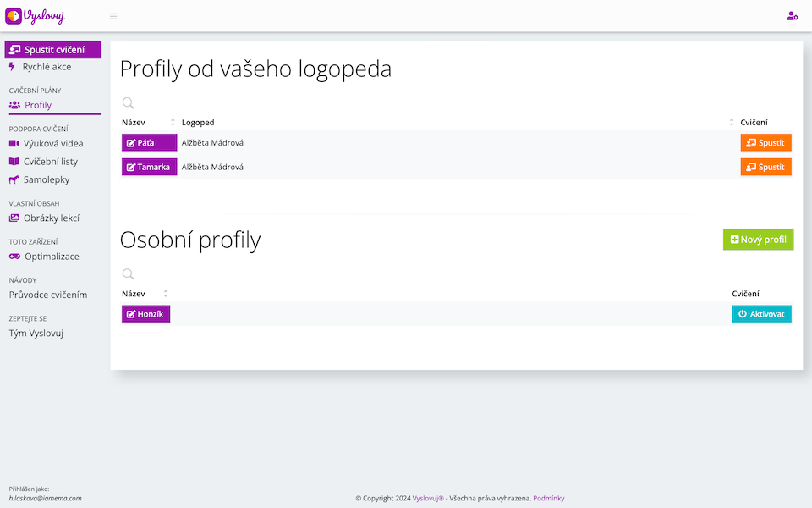Image resolution: width=812 pixels, height=508 pixels.
Task: Open Výuková videa from sidebar
Action: pyautogui.click(x=52, y=144)
